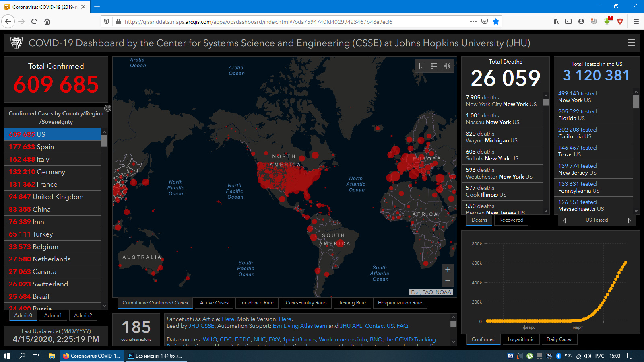Open the Worldometers.info data source link

click(x=343, y=339)
